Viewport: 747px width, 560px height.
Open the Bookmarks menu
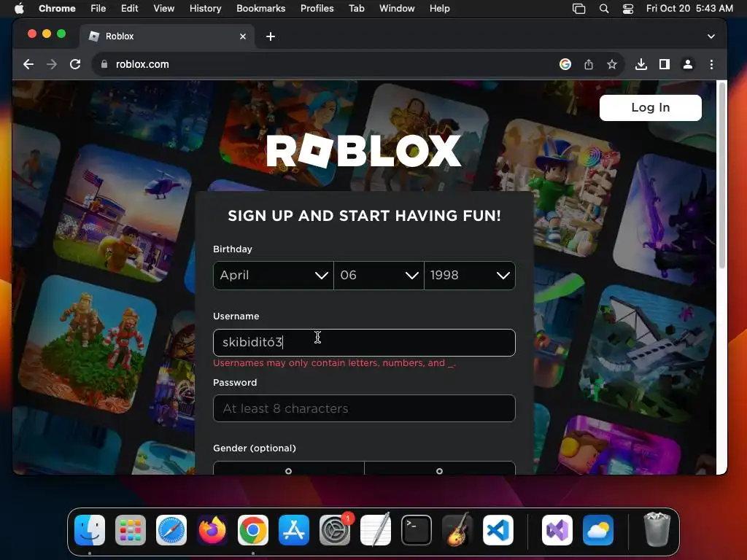click(260, 8)
